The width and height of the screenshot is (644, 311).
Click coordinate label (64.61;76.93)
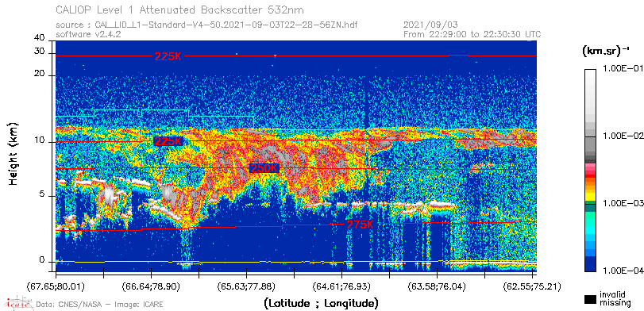pos(341,286)
